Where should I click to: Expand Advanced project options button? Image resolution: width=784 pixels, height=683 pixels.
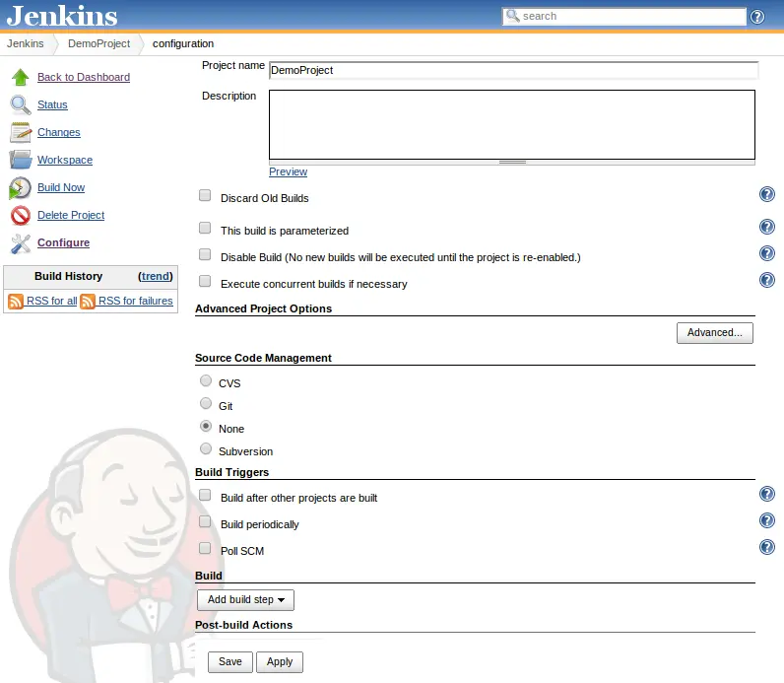[714, 333]
